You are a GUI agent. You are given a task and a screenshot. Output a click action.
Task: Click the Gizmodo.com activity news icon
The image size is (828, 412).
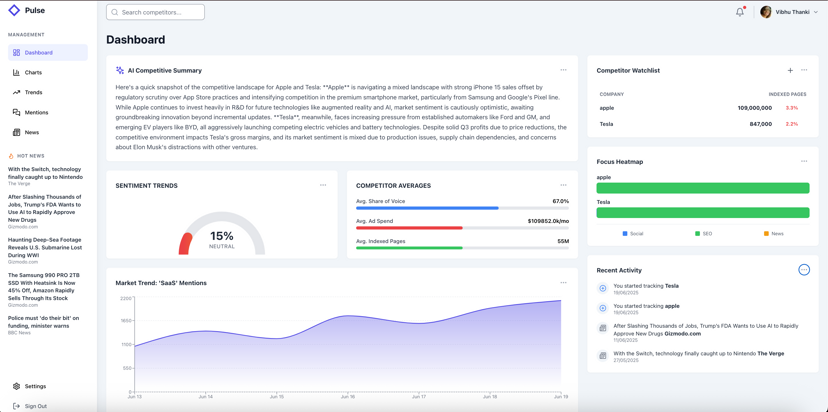click(x=603, y=329)
